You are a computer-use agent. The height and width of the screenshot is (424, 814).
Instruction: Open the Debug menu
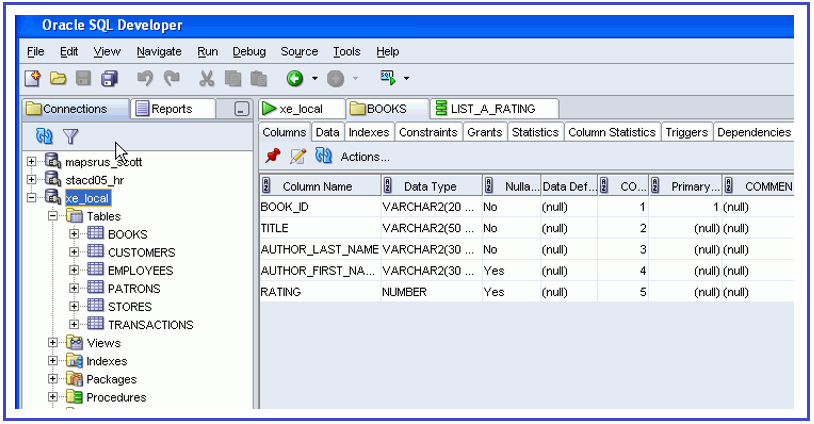pos(249,51)
